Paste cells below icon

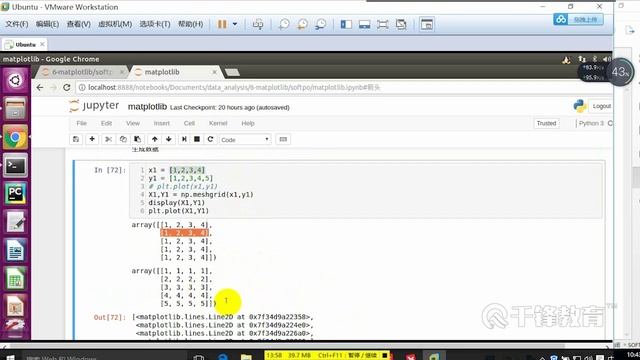[x=138, y=139]
